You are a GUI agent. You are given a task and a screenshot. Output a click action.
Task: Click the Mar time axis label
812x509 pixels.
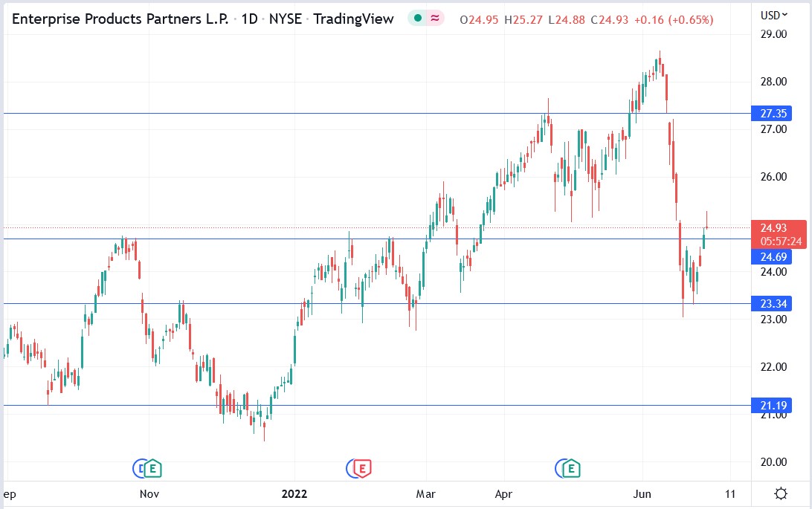point(425,494)
